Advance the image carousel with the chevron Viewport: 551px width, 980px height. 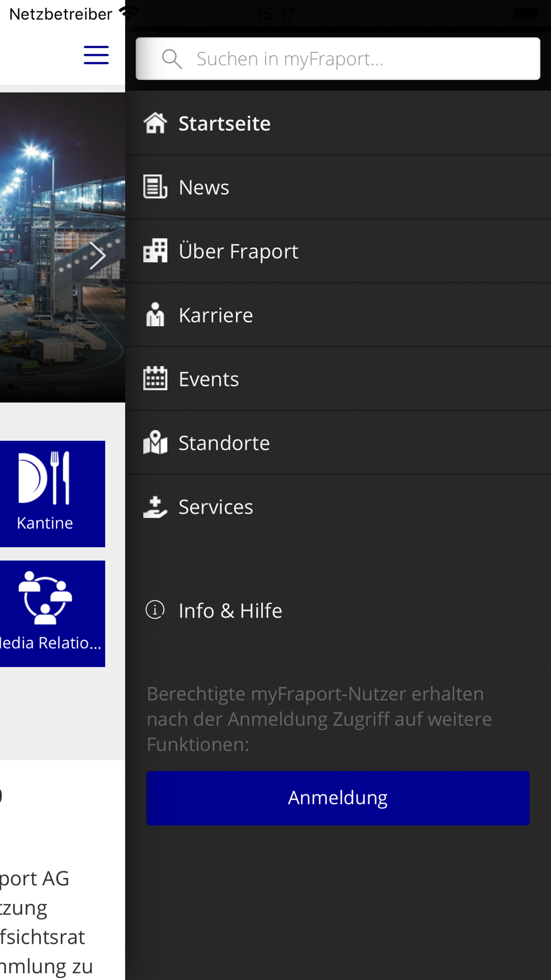coord(98,256)
